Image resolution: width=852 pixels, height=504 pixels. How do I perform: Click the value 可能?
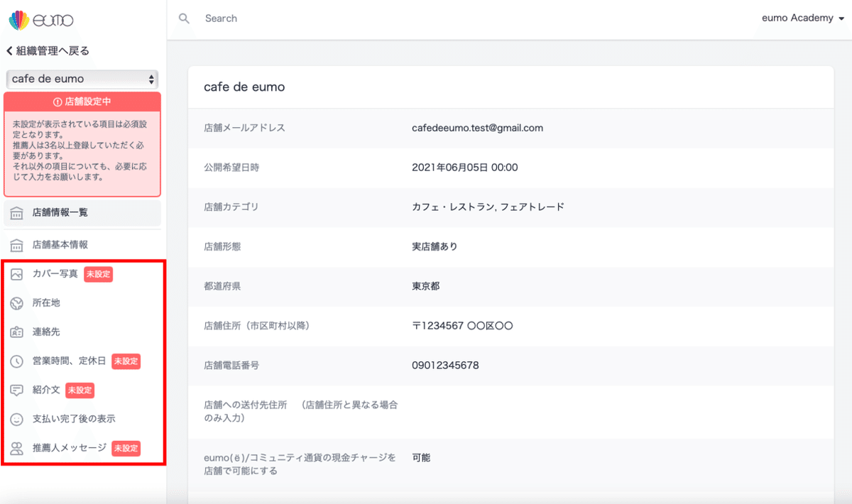click(x=421, y=458)
